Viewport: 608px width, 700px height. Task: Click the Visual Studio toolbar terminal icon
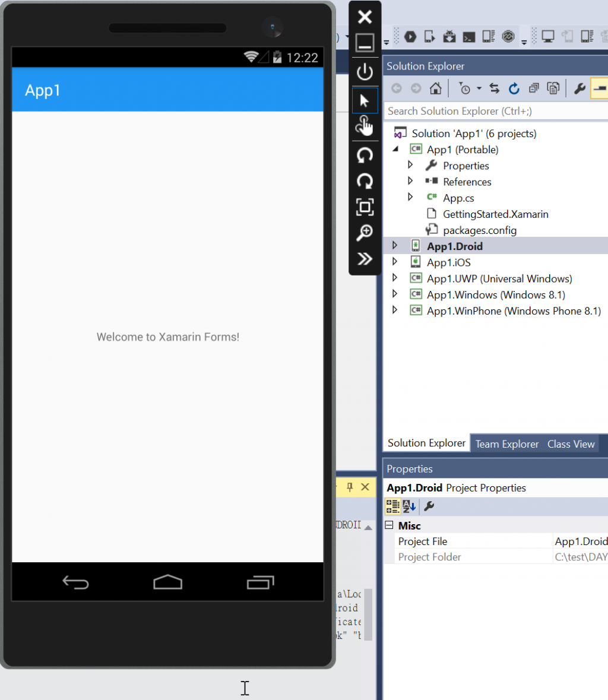(468, 37)
